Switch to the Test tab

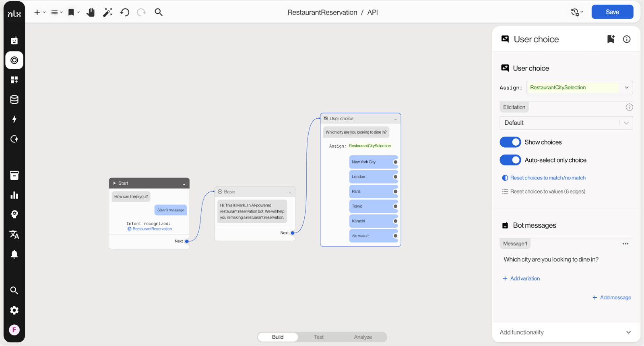(319, 337)
